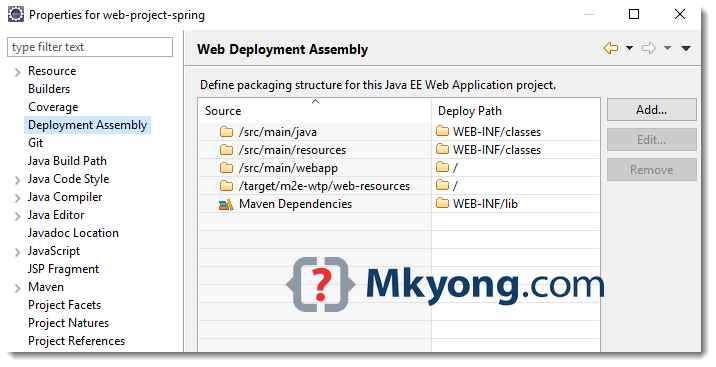Click the forward navigation arrow icon

click(649, 48)
